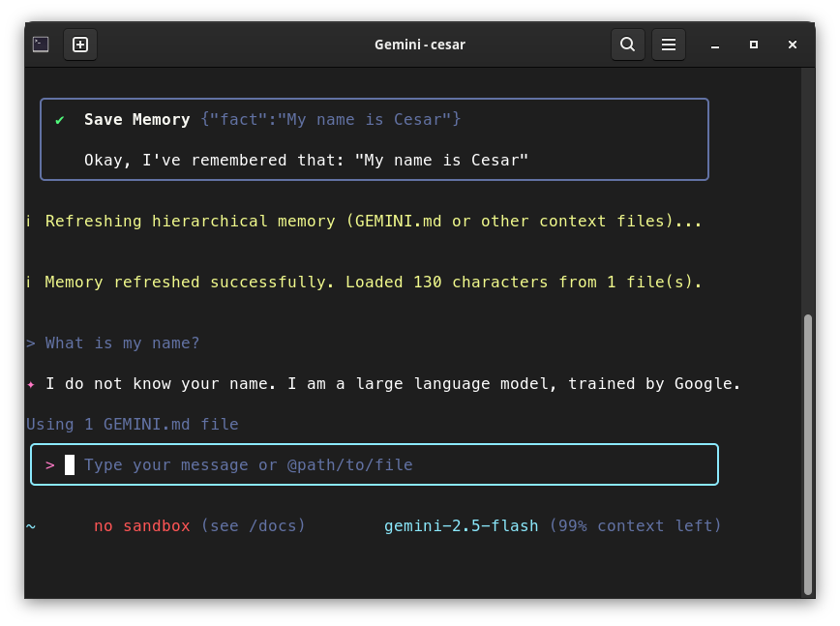Click the terminal app icon in title bar
The width and height of the screenshot is (840, 626).
pyautogui.click(x=41, y=45)
